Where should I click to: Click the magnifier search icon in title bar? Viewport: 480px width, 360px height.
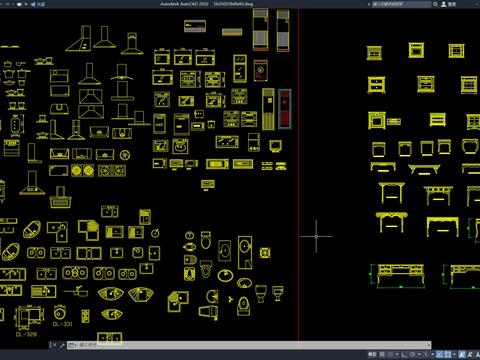click(x=435, y=4)
